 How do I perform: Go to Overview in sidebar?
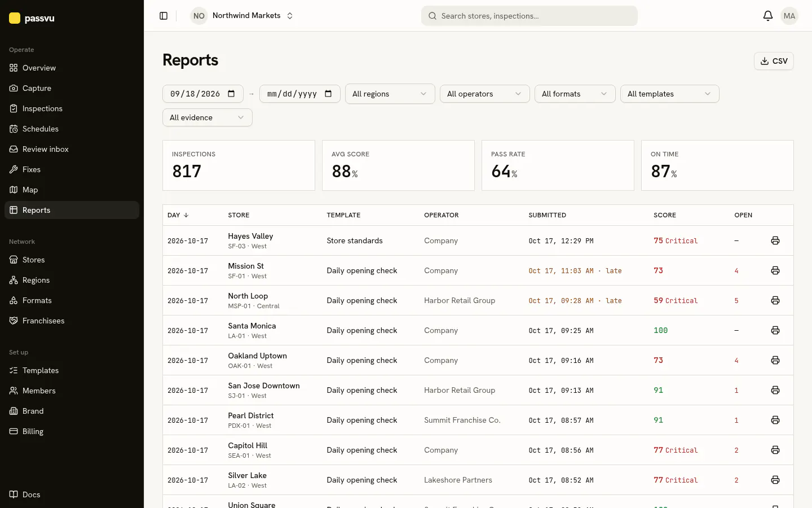click(72, 68)
